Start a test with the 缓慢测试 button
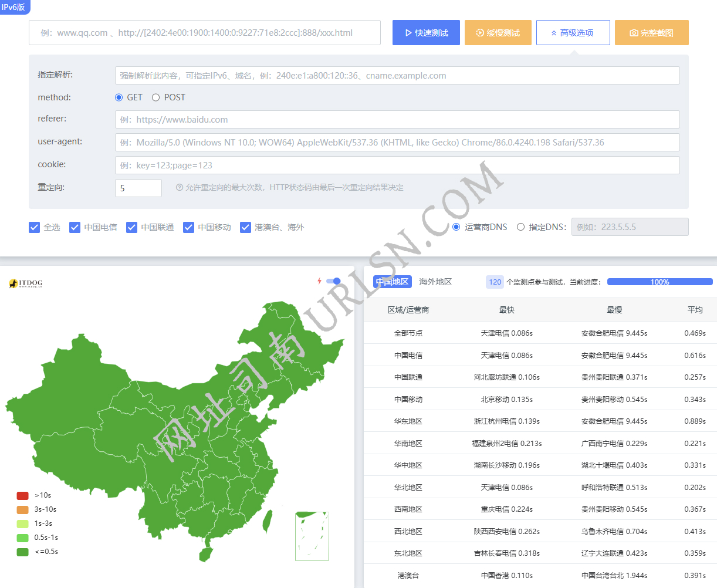This screenshot has height=588, width=717. pyautogui.click(x=498, y=32)
